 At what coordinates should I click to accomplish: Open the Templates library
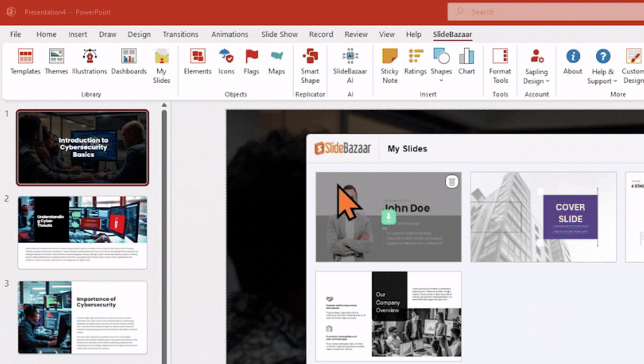[x=25, y=62]
